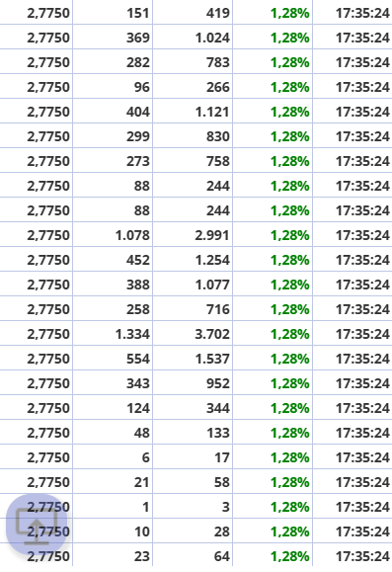This screenshot has width=392, height=572.
Task: Click the floating screen share icon
Action: 37,525
